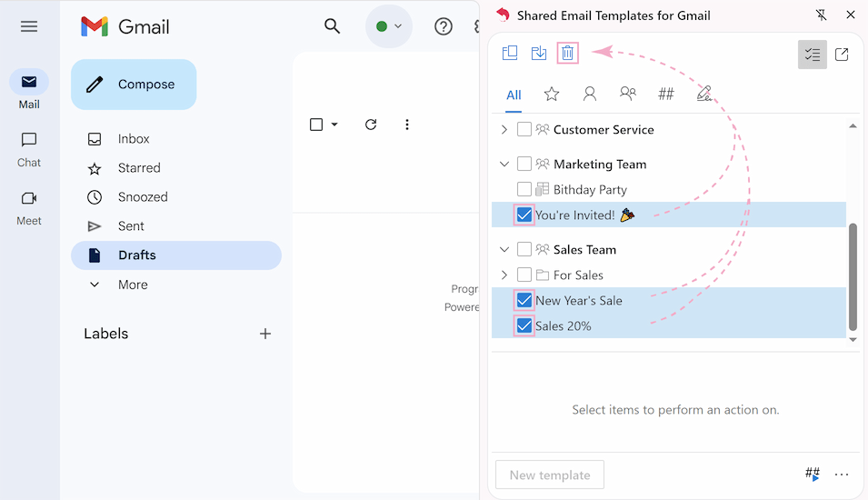Click the move-to-folder templates icon

(510, 53)
